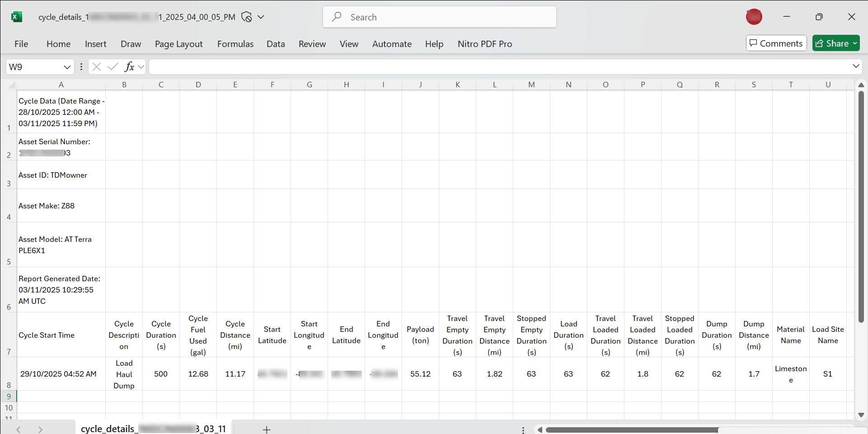Click the Insert Function fx icon
This screenshot has height=434, width=868.
[x=129, y=67]
